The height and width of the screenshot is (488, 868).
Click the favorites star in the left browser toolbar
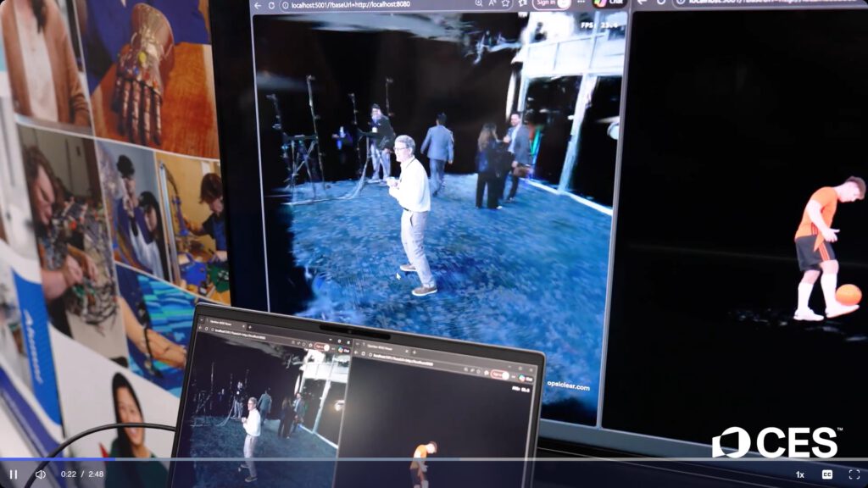coord(506,3)
